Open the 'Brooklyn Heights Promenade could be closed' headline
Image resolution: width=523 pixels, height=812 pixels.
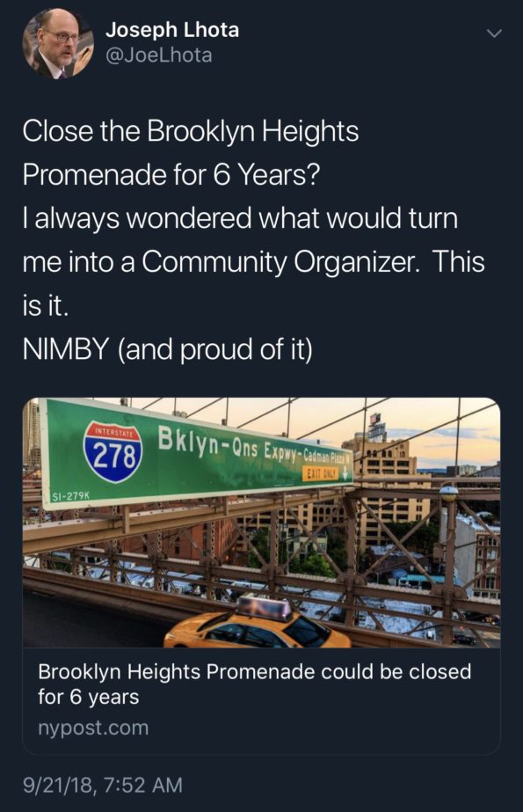point(255,684)
